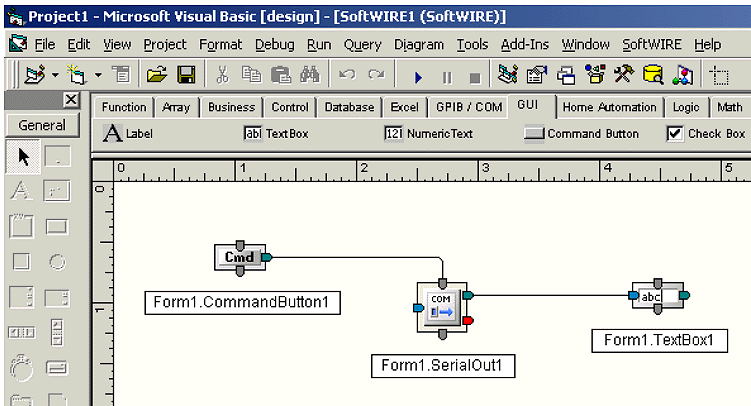Open the Query menu
Image resolution: width=751 pixels, height=406 pixels.
[362, 45]
